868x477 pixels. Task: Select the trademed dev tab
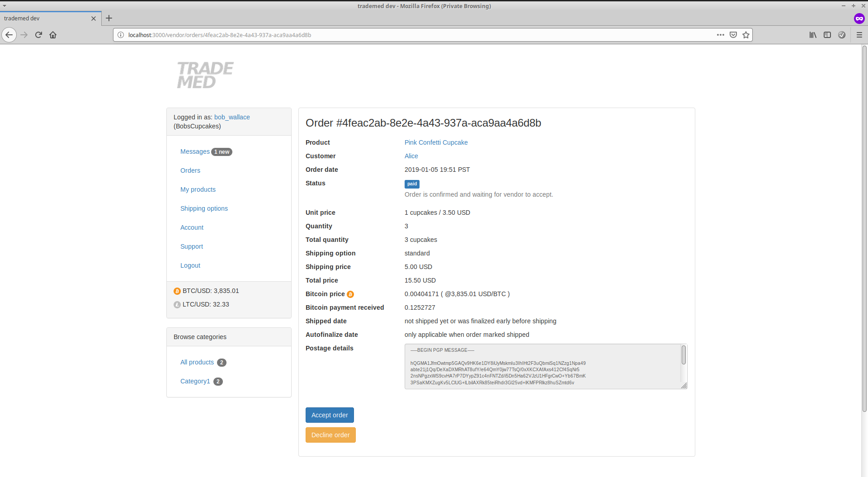coord(45,18)
